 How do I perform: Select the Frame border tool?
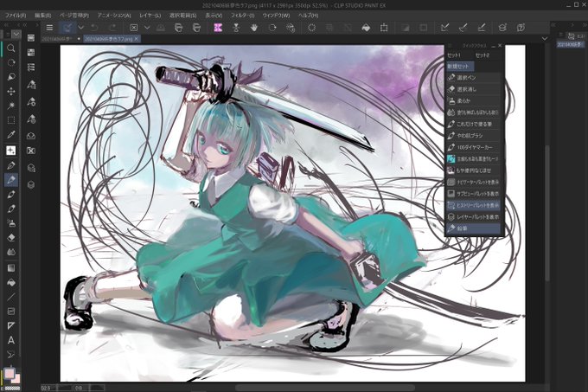pyautogui.click(x=11, y=312)
